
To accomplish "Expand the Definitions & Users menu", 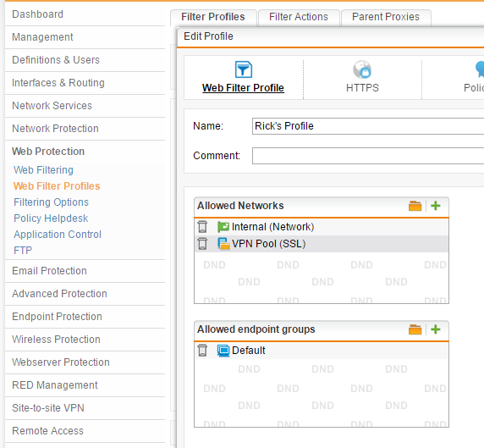I will coord(56,60).
